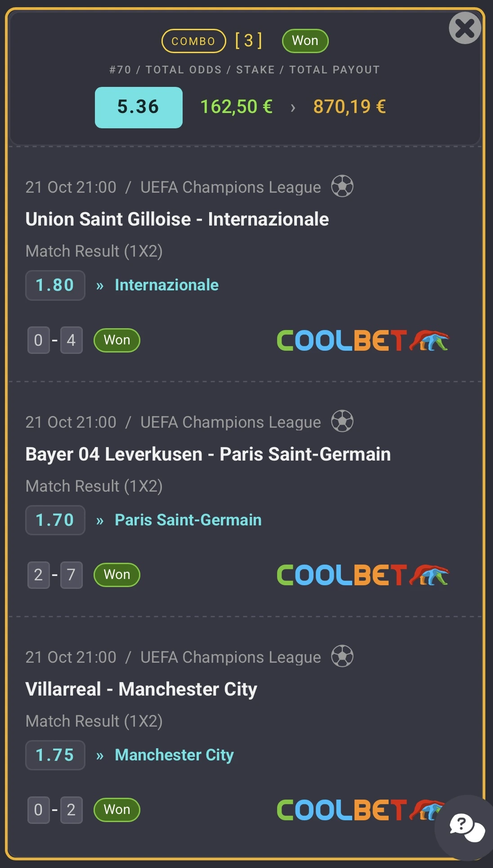Viewport: 493px width, 868px height.
Task: Click the Internazionale selection text
Action: 166,285
